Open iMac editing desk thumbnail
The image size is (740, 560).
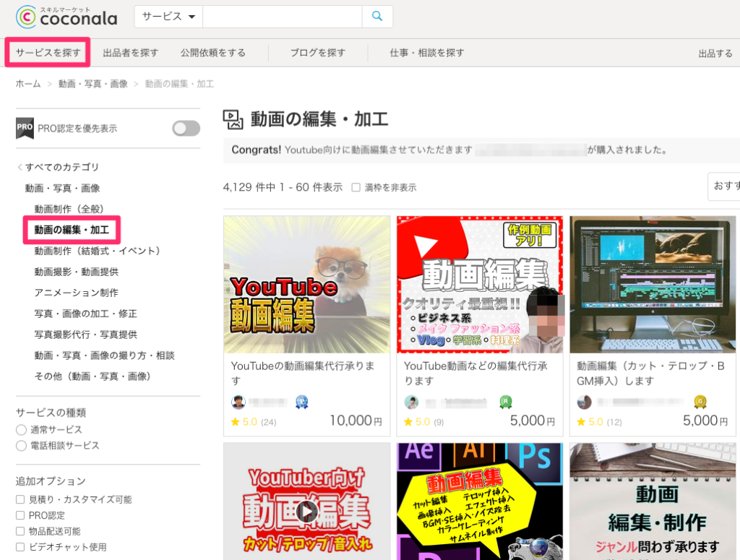[x=653, y=285]
